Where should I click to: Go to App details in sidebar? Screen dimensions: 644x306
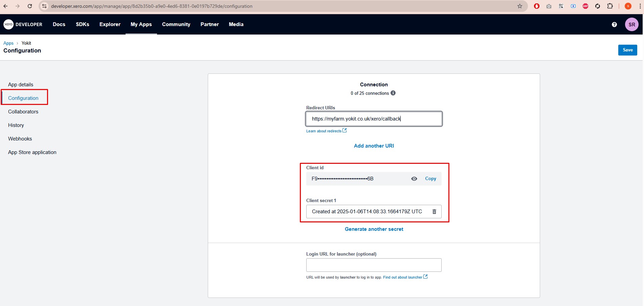[x=21, y=85]
